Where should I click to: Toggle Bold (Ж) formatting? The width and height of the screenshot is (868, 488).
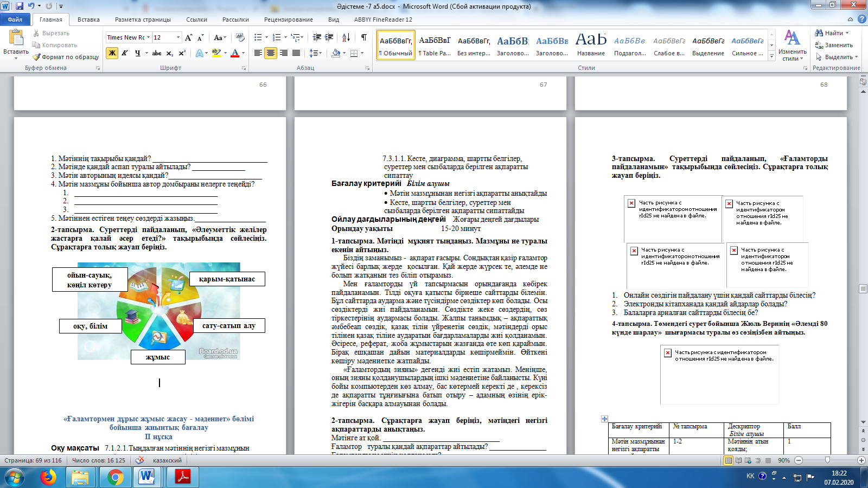click(112, 53)
